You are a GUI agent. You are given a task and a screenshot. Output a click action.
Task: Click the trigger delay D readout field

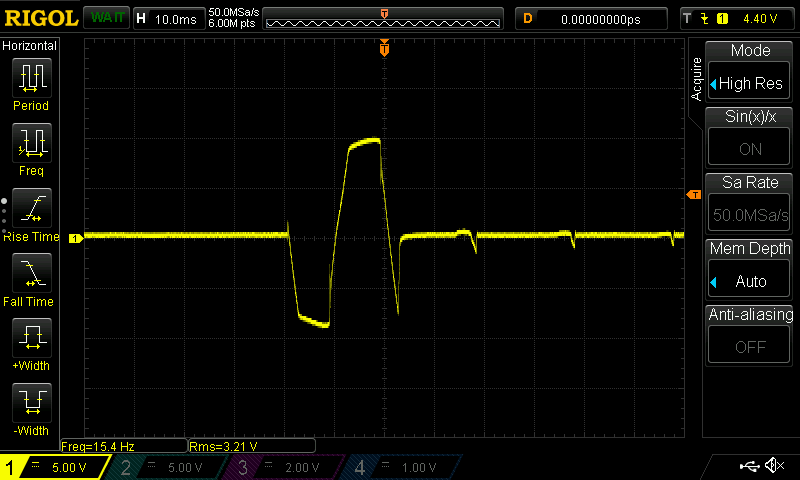pyautogui.click(x=592, y=18)
